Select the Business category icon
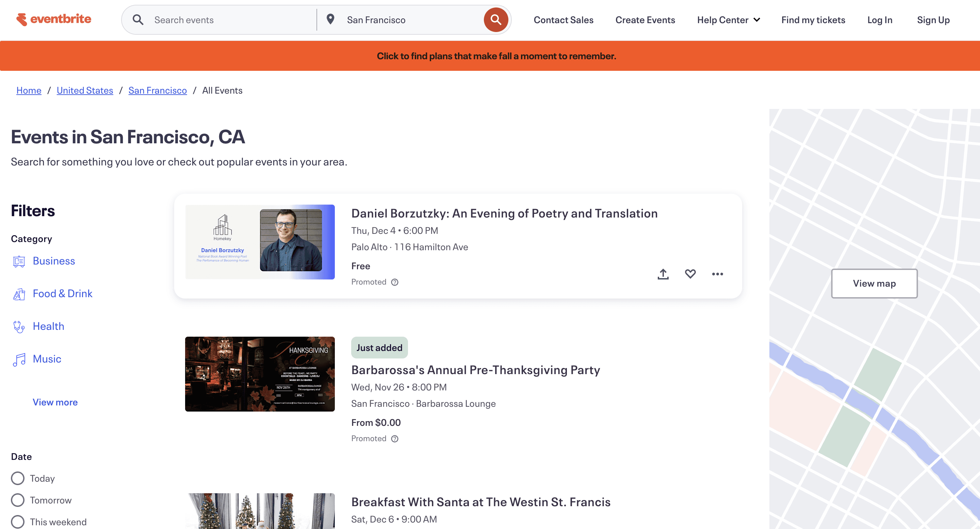Image resolution: width=980 pixels, height=529 pixels. pyautogui.click(x=19, y=261)
